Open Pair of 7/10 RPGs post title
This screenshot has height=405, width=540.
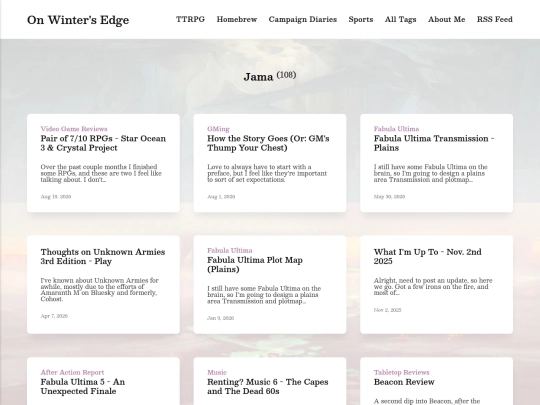click(103, 143)
